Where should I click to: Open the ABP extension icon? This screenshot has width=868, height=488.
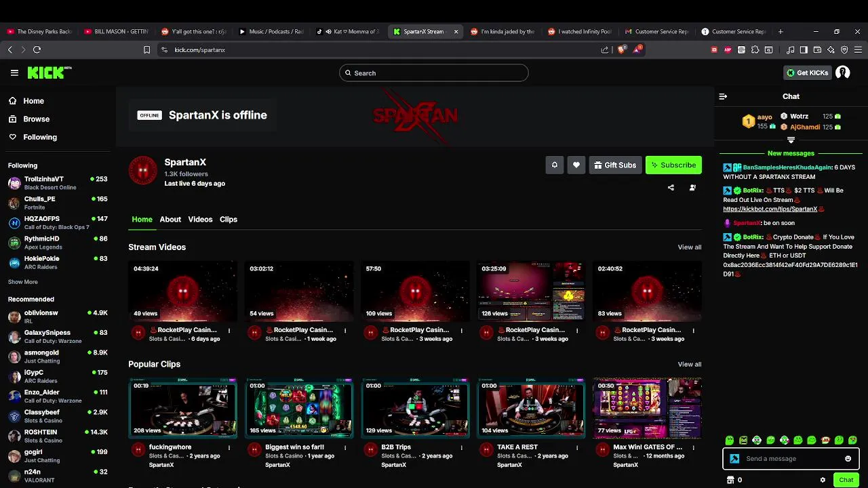click(x=728, y=49)
